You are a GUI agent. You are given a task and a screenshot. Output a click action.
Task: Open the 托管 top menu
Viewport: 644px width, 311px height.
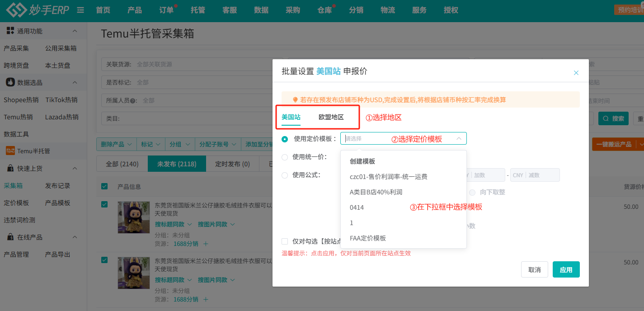198,10
